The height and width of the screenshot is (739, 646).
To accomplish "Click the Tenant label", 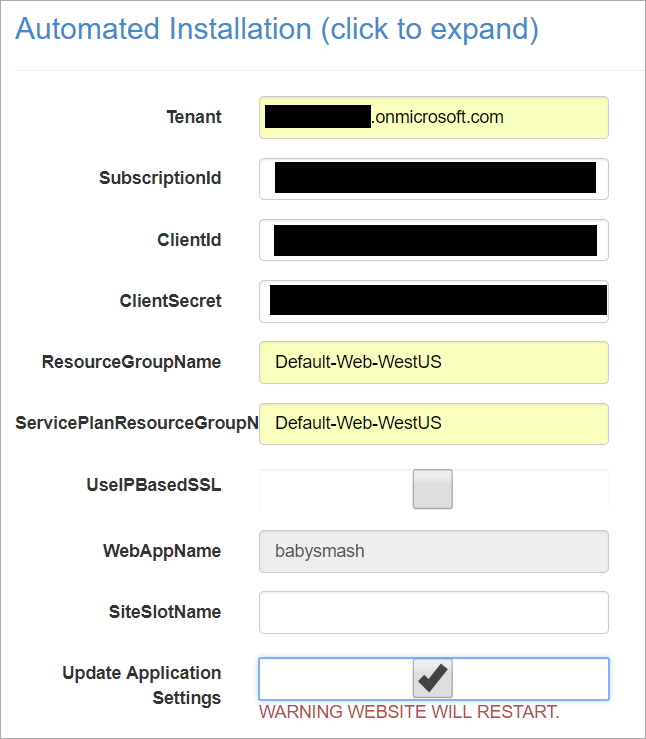I will pos(194,117).
